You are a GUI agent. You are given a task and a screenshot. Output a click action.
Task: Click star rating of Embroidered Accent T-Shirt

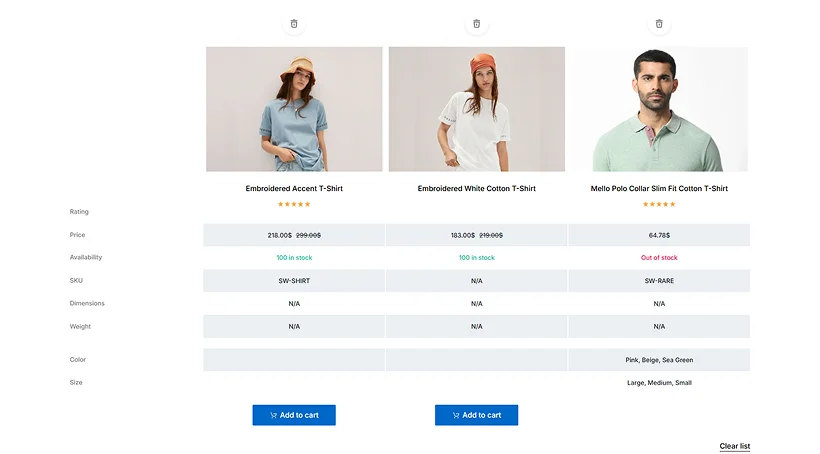click(294, 204)
